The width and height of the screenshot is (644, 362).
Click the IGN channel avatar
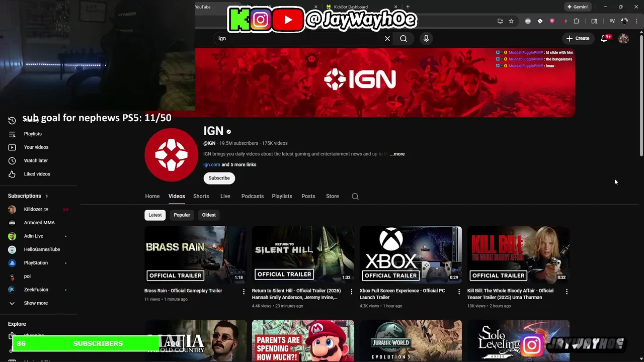point(172,154)
